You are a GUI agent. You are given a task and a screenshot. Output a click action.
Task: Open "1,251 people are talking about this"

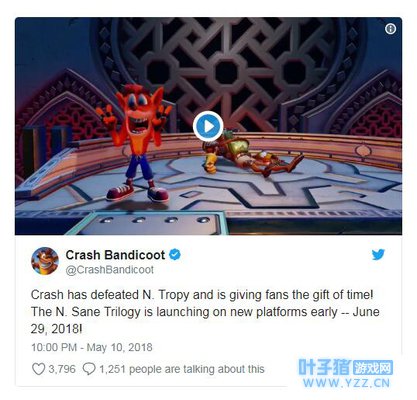tap(182, 369)
